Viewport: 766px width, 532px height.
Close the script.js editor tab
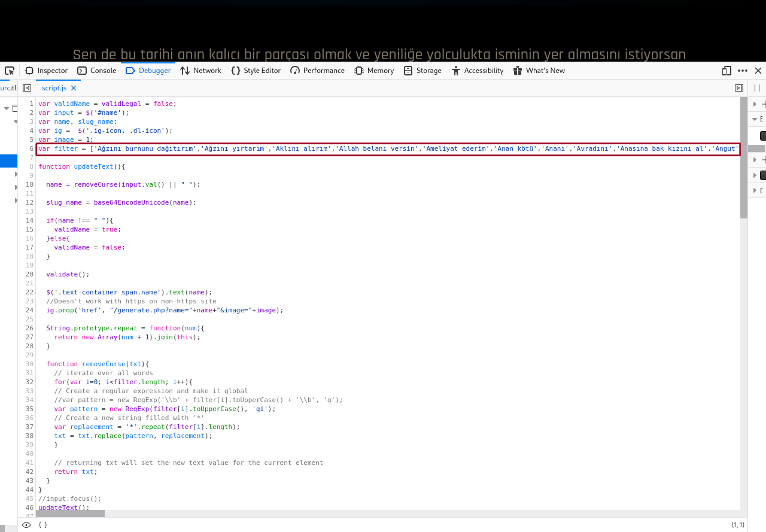coord(74,88)
